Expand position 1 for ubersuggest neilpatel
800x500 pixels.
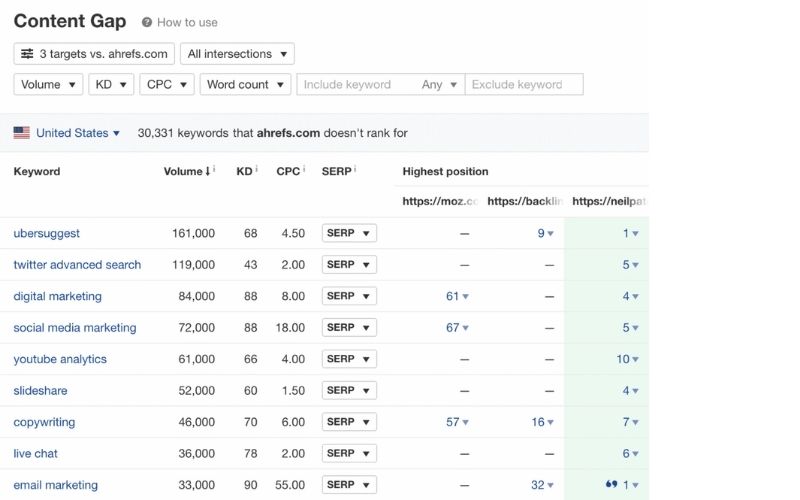631,233
